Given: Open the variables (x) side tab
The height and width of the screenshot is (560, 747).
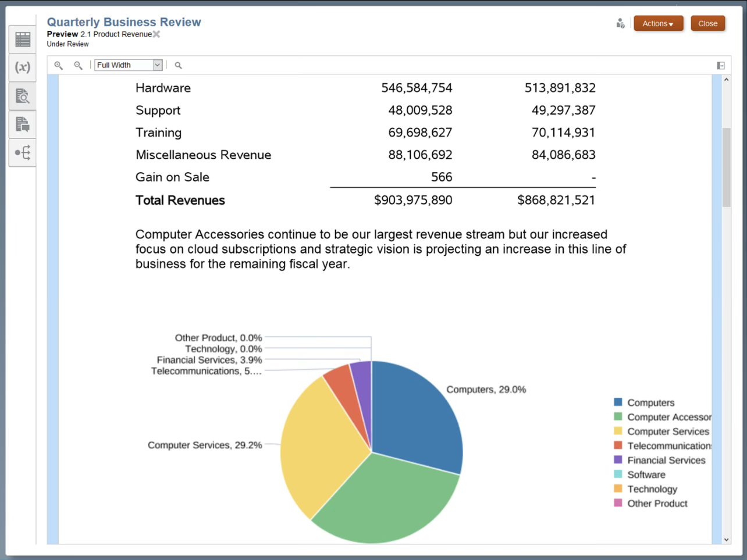Looking at the screenshot, I should click(x=23, y=67).
